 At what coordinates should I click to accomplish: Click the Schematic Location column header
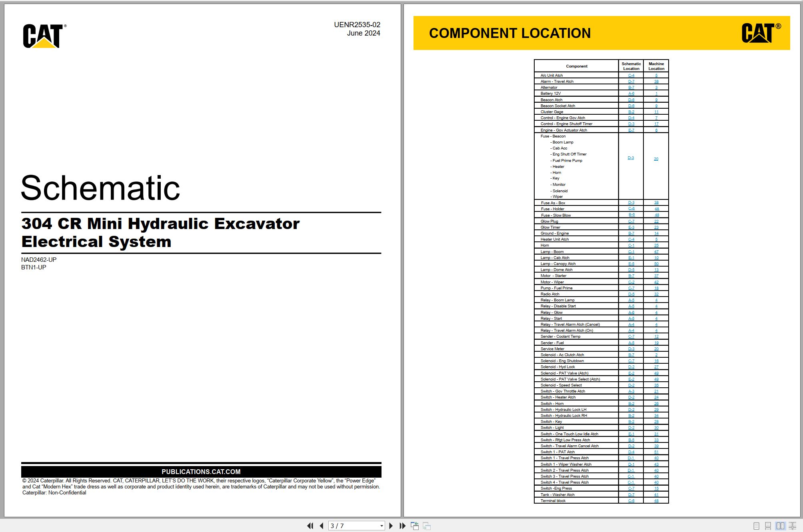click(631, 66)
